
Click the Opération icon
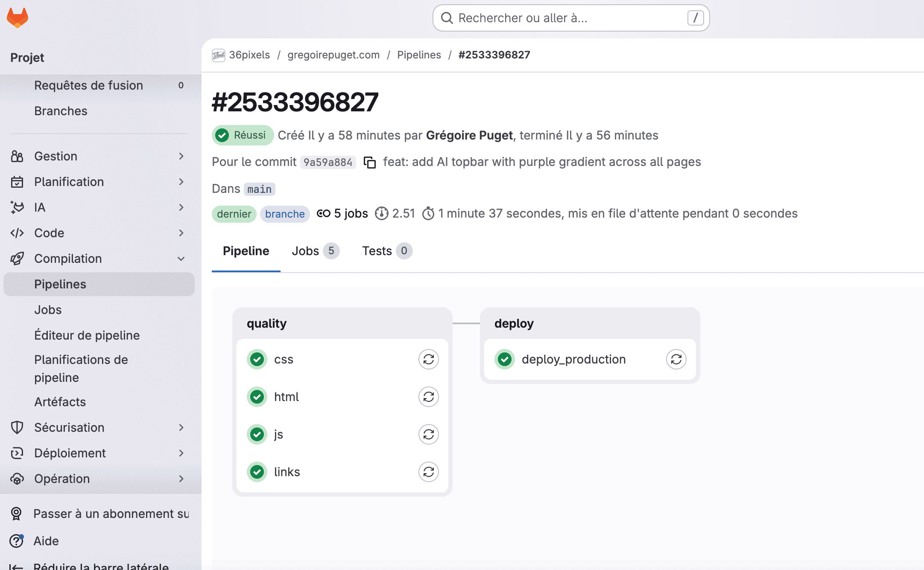tap(17, 479)
